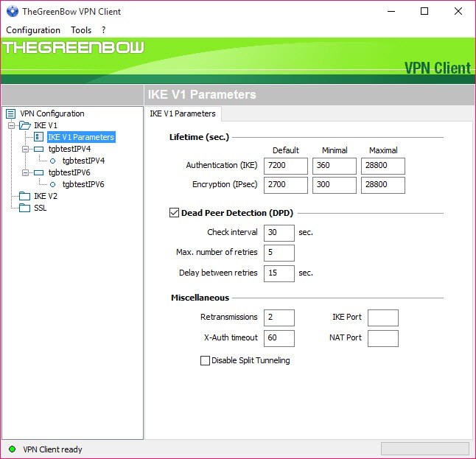This screenshot has width=476, height=459.
Task: Toggle the Dead Peer Detection checkbox
Action: click(x=174, y=213)
